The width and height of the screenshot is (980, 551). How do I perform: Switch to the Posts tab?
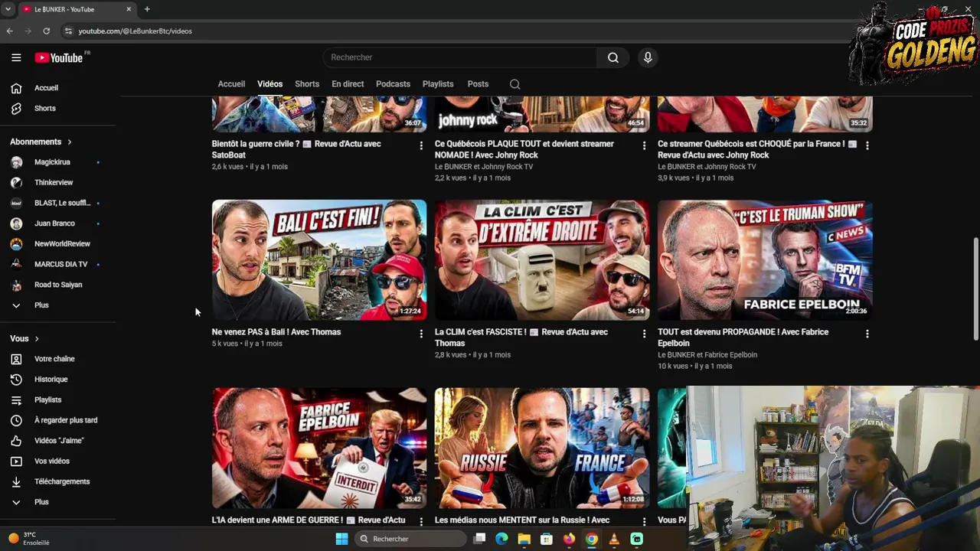(x=478, y=84)
